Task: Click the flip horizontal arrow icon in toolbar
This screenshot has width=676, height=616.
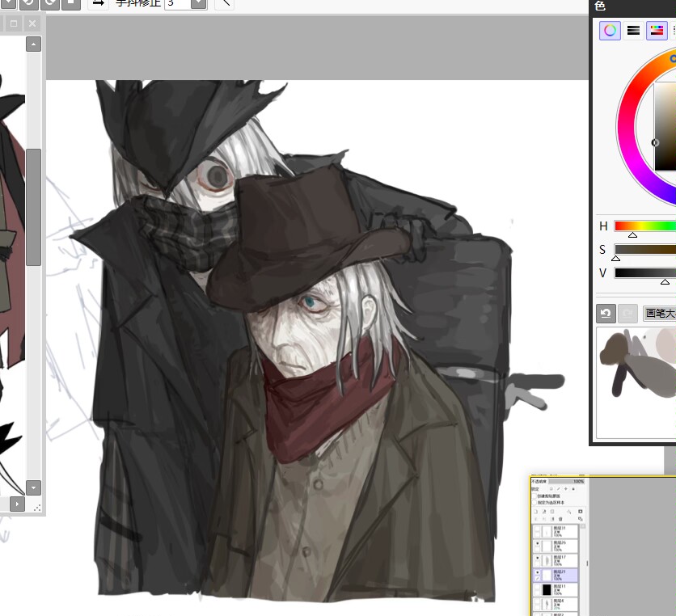Action: pos(99,4)
